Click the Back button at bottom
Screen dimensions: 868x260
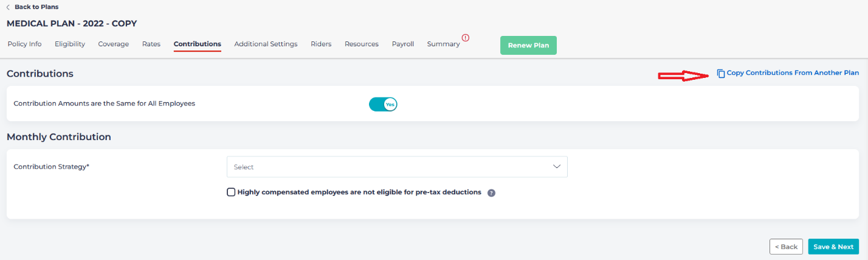[x=786, y=247]
